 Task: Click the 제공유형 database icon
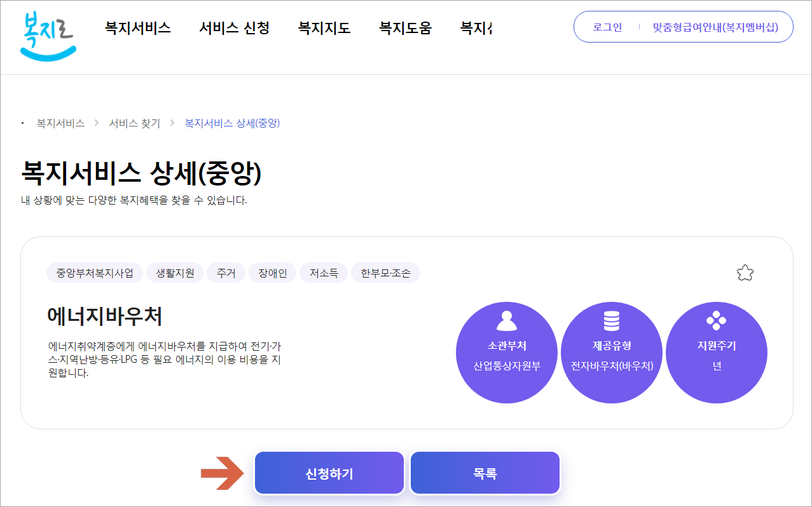tap(611, 320)
